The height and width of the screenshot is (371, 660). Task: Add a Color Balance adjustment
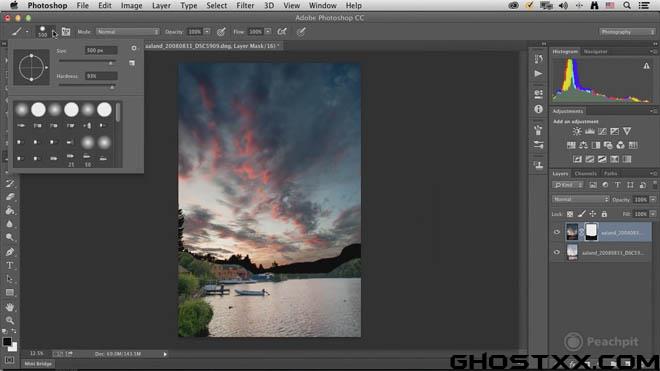point(583,145)
